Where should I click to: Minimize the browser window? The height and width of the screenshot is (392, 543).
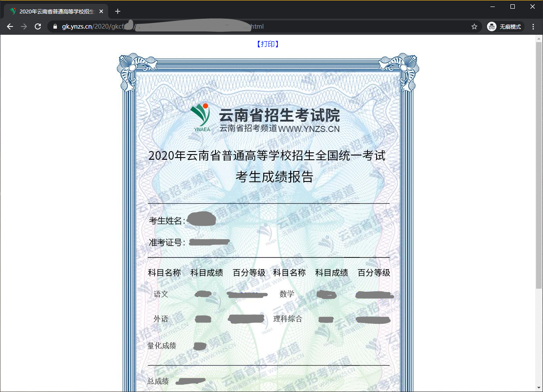pos(493,7)
